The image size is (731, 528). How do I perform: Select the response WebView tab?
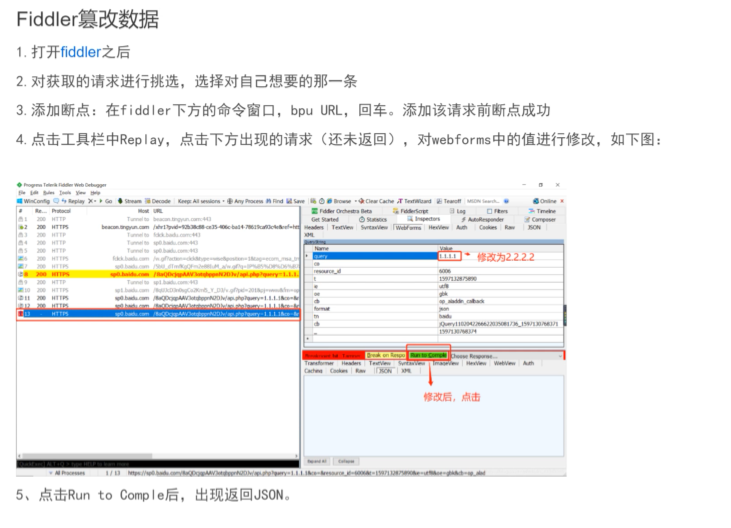pyautogui.click(x=504, y=363)
